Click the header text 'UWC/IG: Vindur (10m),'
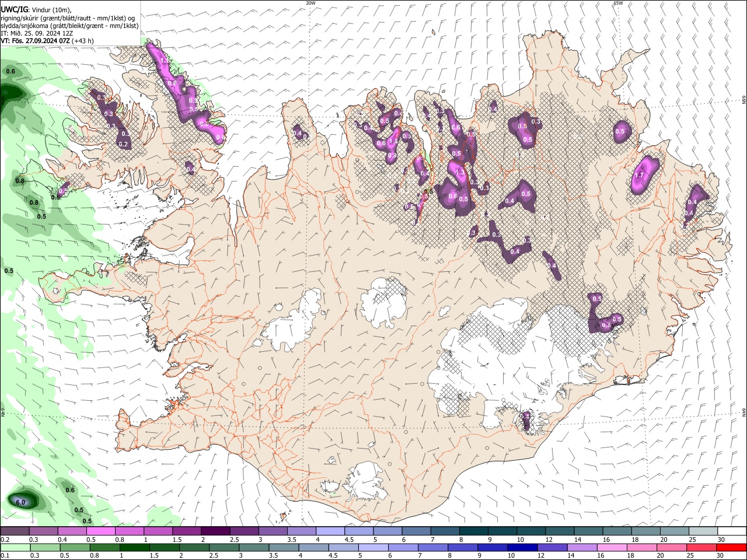 (x=36, y=10)
